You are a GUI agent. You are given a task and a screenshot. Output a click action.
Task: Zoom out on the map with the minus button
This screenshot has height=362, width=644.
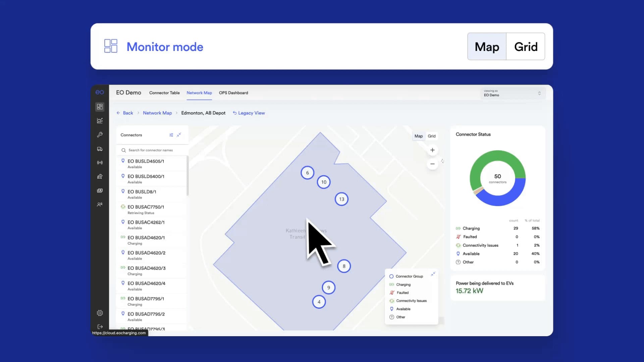(432, 164)
